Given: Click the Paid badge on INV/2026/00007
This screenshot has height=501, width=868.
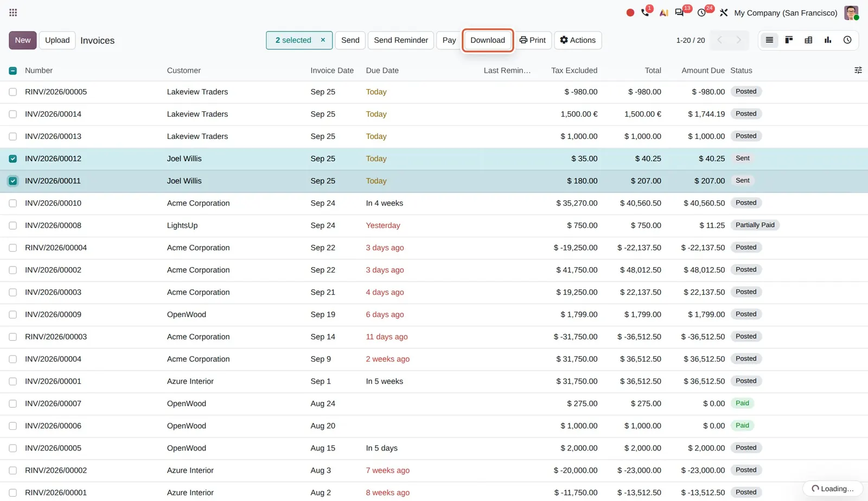Looking at the screenshot, I should pos(742,403).
